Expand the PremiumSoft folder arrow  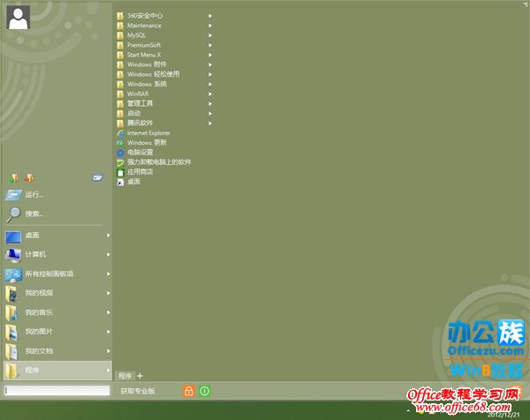[210, 45]
